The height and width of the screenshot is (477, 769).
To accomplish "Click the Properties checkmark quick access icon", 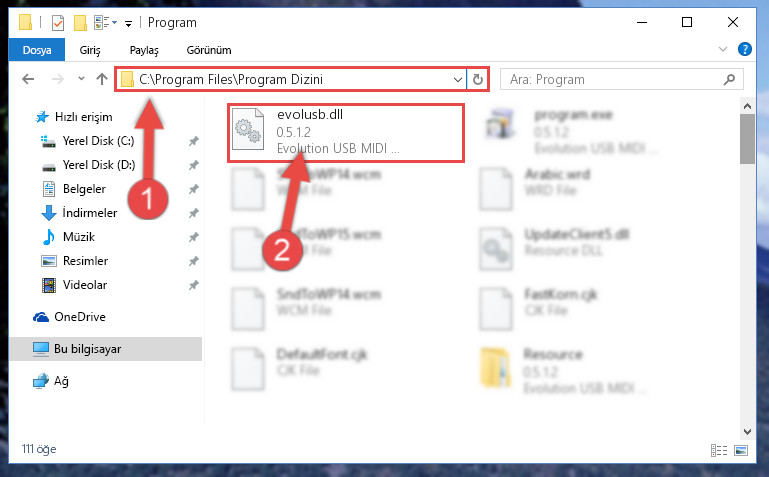I will point(58,23).
